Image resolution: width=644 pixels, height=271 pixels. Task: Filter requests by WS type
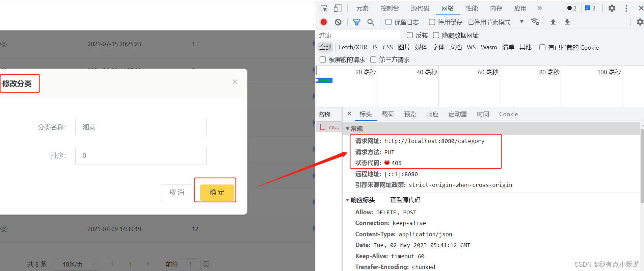click(471, 47)
